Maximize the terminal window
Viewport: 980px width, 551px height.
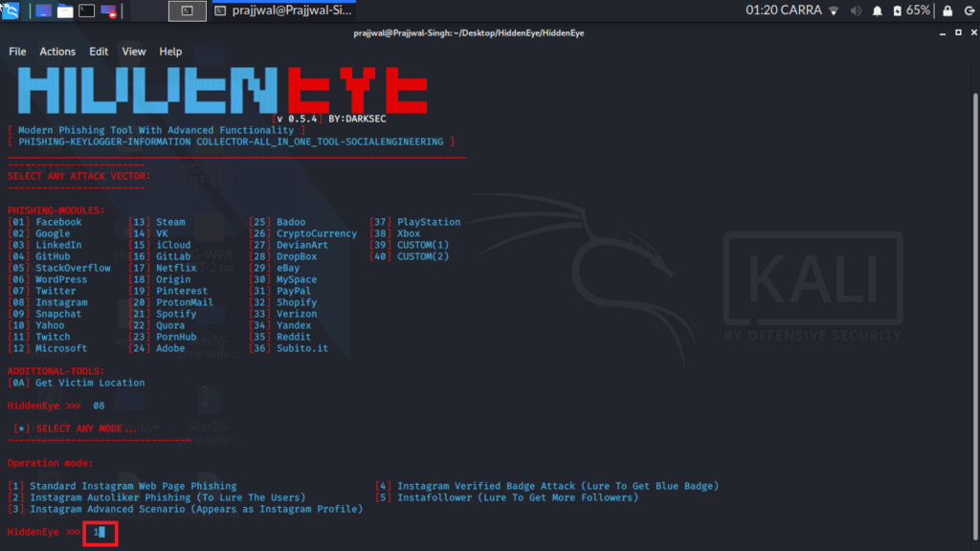[958, 33]
